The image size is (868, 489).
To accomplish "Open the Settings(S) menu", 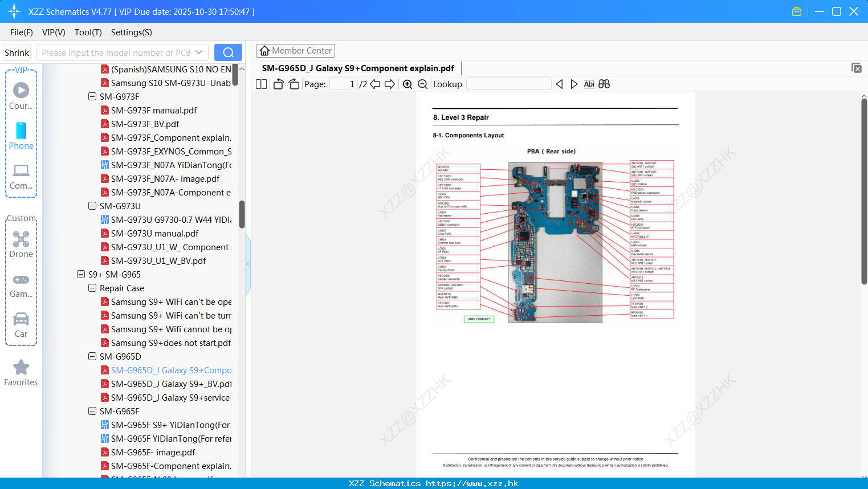I will pyautogui.click(x=132, y=32).
